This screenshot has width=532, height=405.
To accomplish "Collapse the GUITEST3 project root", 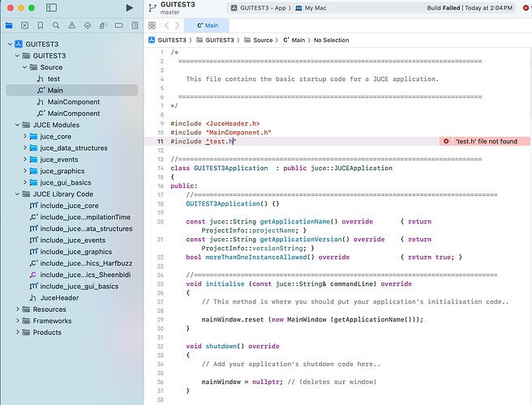I will pyautogui.click(x=11, y=44).
